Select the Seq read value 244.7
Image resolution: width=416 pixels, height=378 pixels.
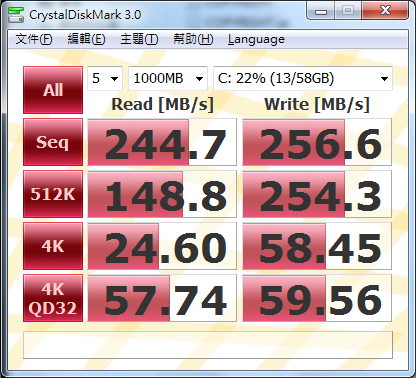pos(162,142)
